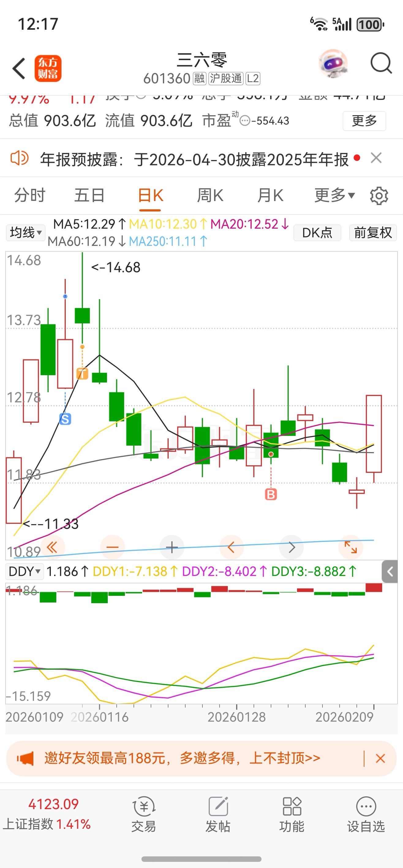Expand the 更多 period dropdown
The width and height of the screenshot is (403, 868).
(x=335, y=195)
